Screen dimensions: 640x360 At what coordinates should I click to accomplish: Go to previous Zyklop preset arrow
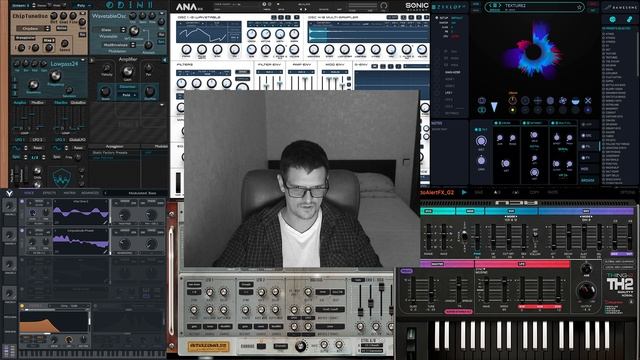[x=491, y=6]
